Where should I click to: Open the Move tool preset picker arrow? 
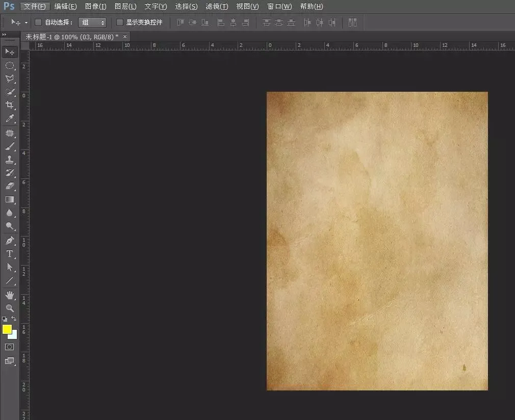pyautogui.click(x=26, y=23)
